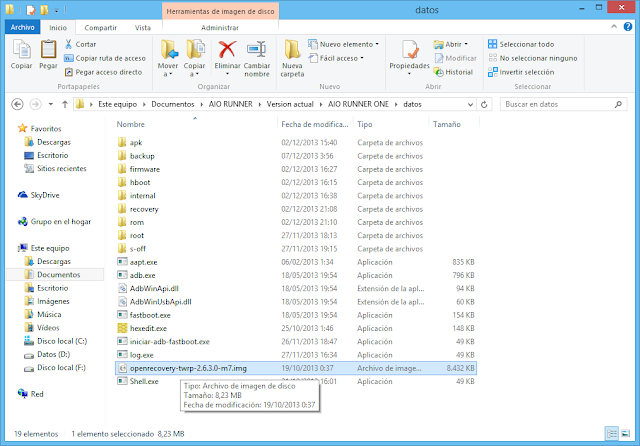
Task: Click the Buscar en datos search field
Action: [x=563, y=104]
